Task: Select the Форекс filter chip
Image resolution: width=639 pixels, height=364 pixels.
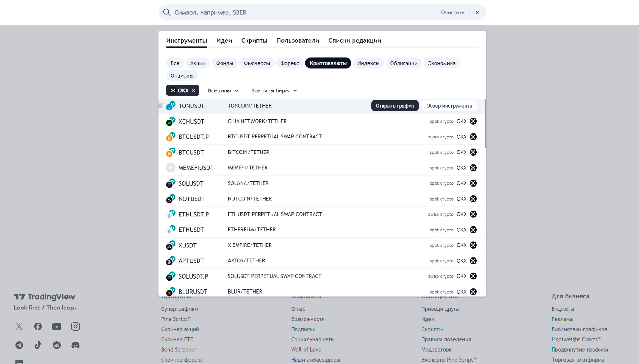Action: coord(290,63)
